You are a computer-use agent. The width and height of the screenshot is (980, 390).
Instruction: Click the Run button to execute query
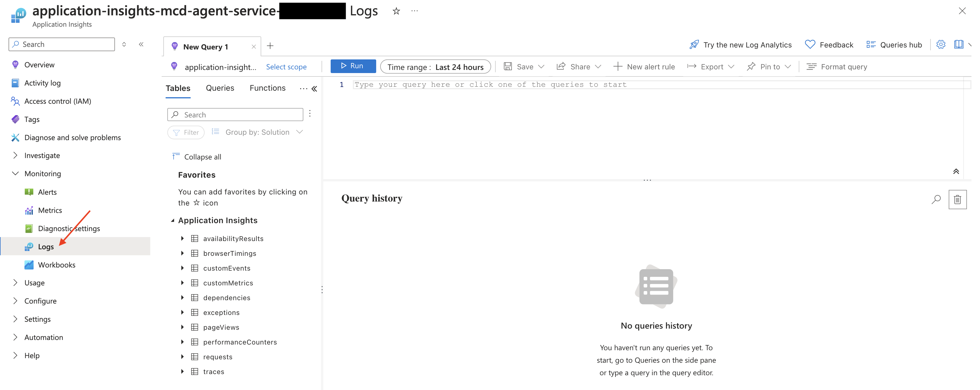point(352,66)
